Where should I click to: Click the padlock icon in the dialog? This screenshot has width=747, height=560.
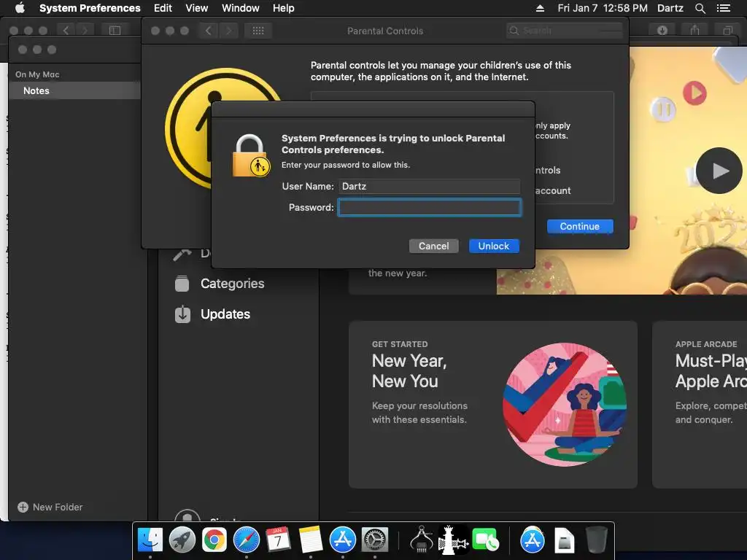[251, 156]
